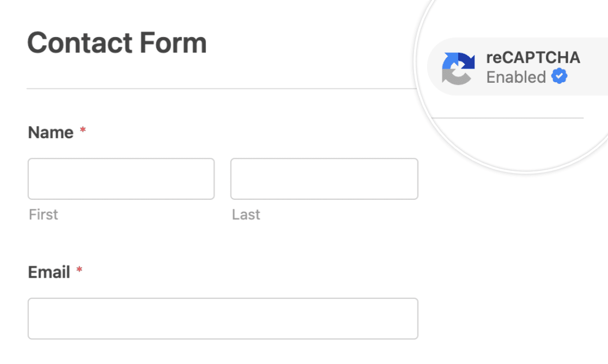Screen dimensions: 608x364
Task: Focus the Last name input field
Action: (324, 179)
